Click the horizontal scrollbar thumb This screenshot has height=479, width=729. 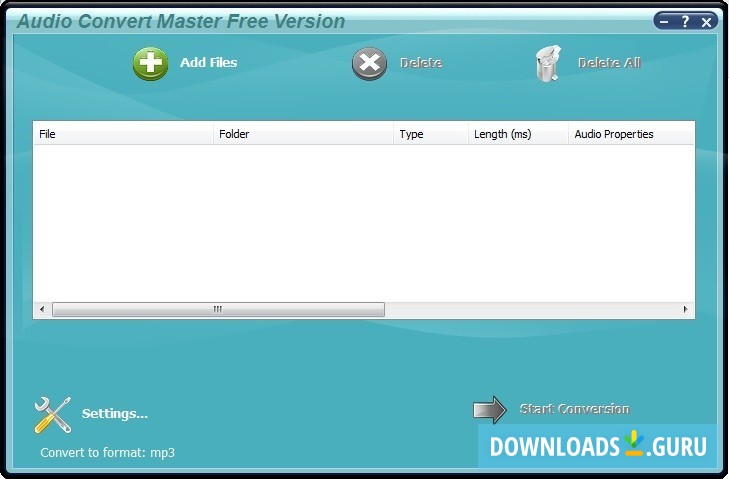tap(218, 309)
